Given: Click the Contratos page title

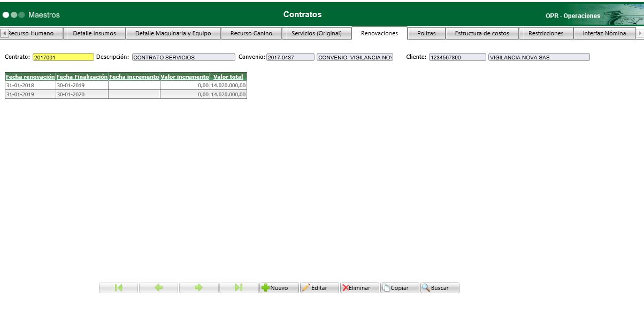Looking at the screenshot, I should click(x=303, y=14).
